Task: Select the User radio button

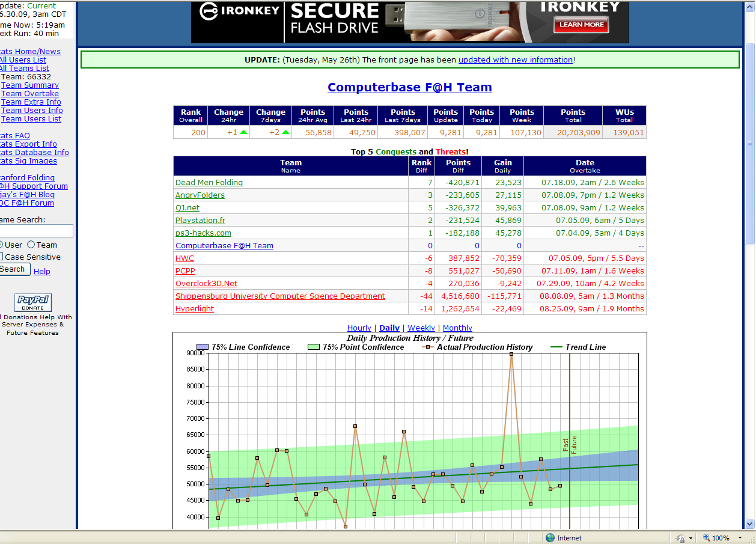Action: point(1,245)
